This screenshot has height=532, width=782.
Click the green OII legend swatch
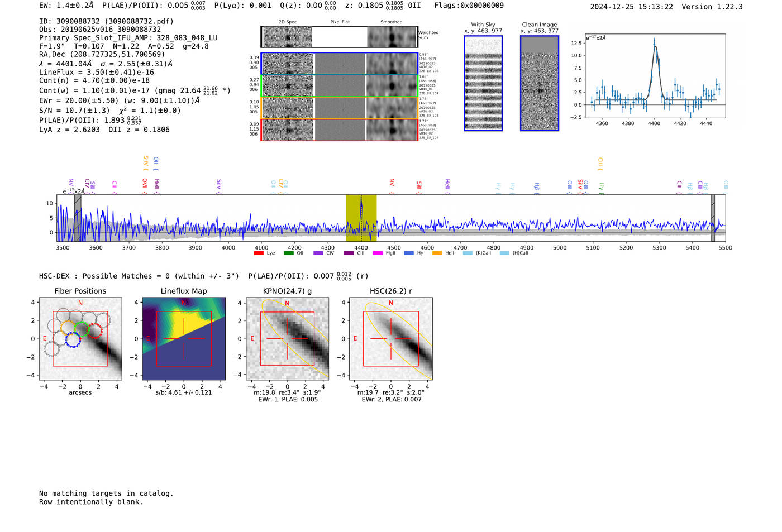[x=288, y=253]
